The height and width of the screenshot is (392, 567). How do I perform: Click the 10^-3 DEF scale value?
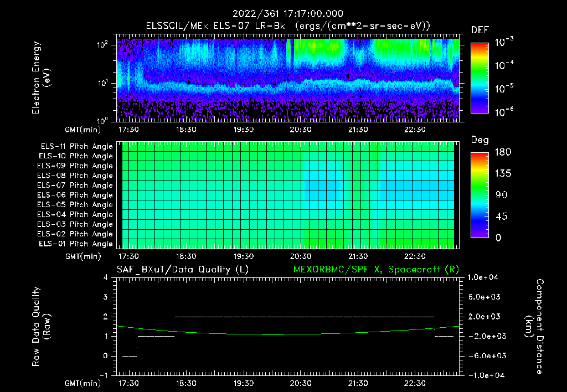(504, 42)
